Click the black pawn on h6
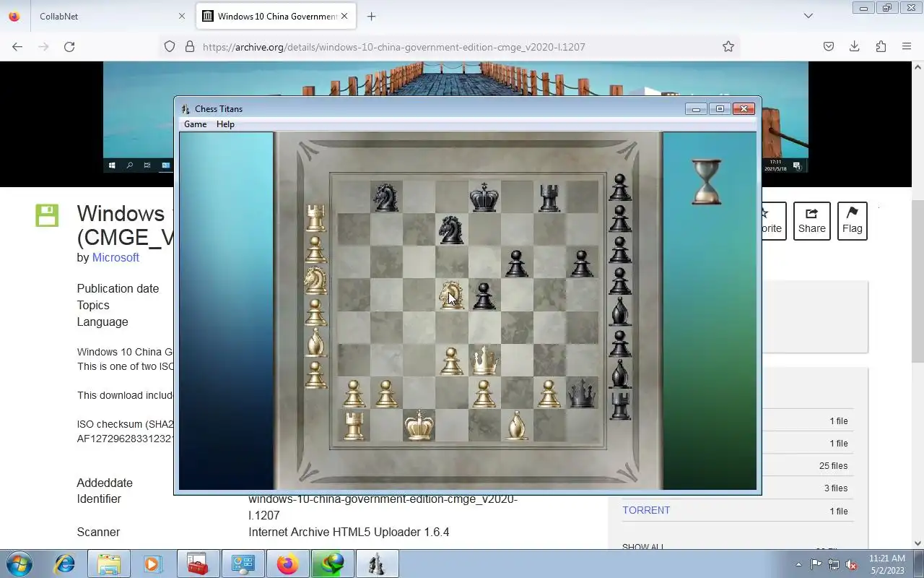This screenshot has width=924, height=578. click(582, 264)
